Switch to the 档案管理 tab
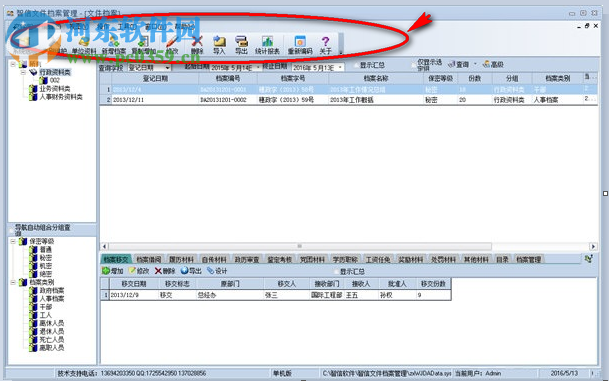The width and height of the screenshot is (609, 381). (529, 259)
